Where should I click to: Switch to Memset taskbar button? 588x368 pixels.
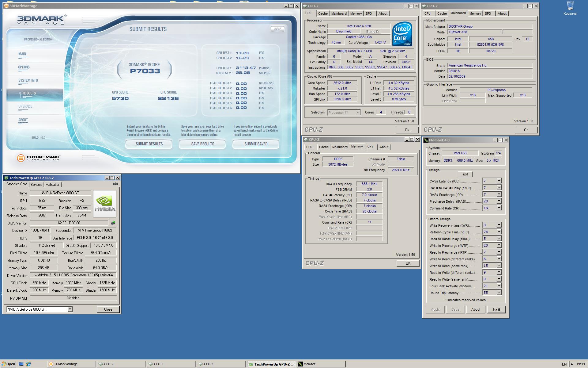321,364
